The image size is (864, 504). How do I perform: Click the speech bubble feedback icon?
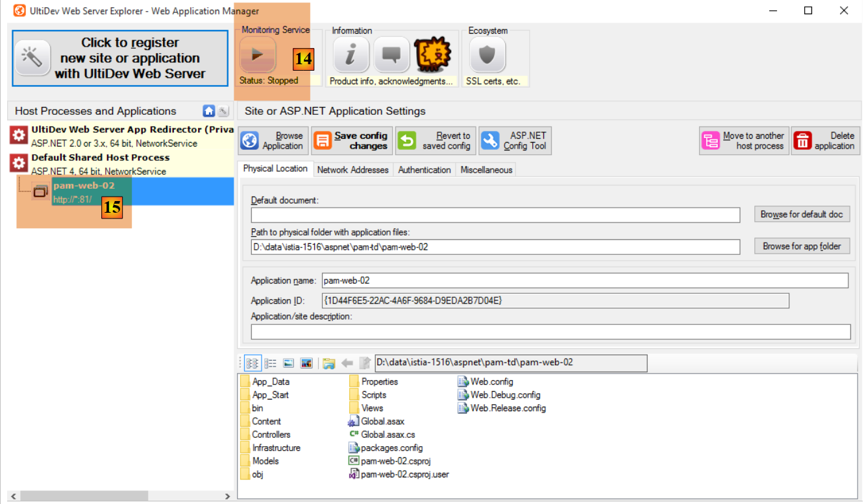[391, 55]
